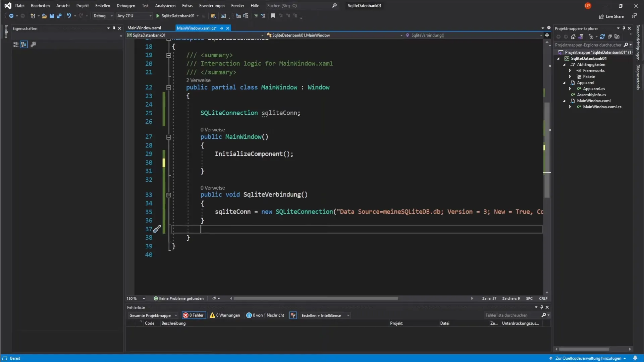Toggle auto-hide pin of Eigenschaften panel

[114, 28]
